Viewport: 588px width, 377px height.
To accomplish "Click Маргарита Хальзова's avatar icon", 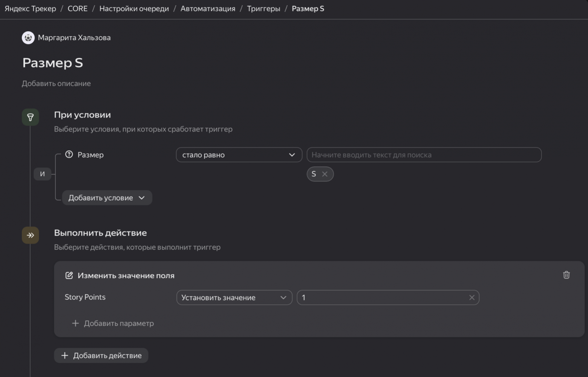I will [28, 38].
